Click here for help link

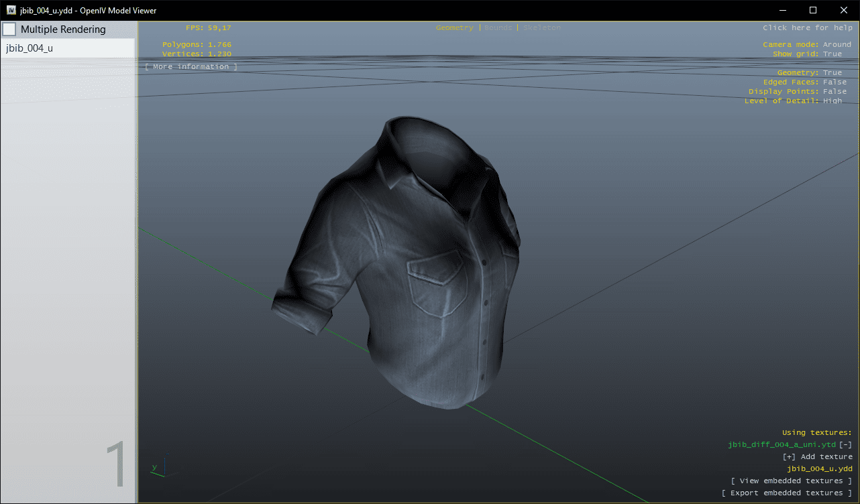[807, 28]
